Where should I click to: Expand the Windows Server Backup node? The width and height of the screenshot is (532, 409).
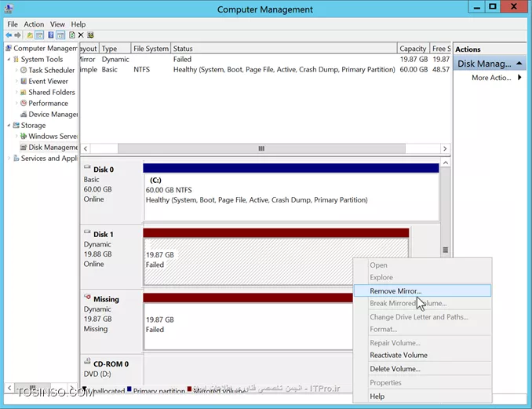[16, 136]
